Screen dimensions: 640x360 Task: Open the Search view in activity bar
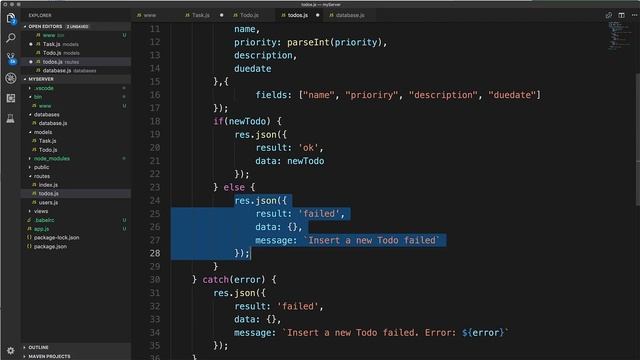[11, 38]
